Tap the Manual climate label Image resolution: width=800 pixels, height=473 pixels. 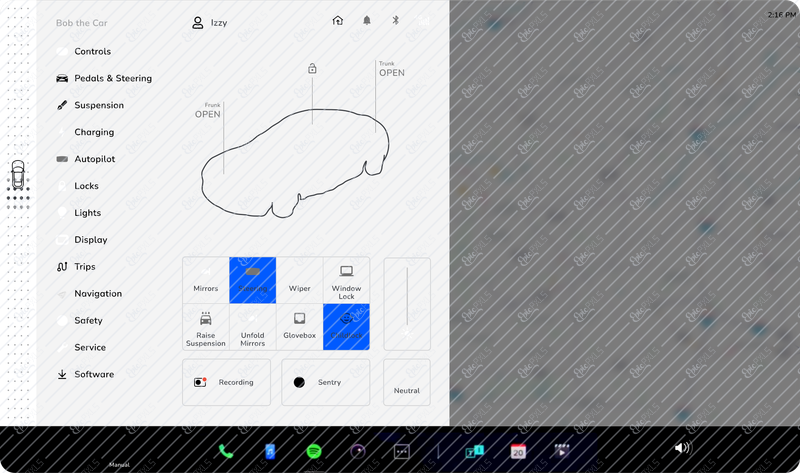point(119,465)
